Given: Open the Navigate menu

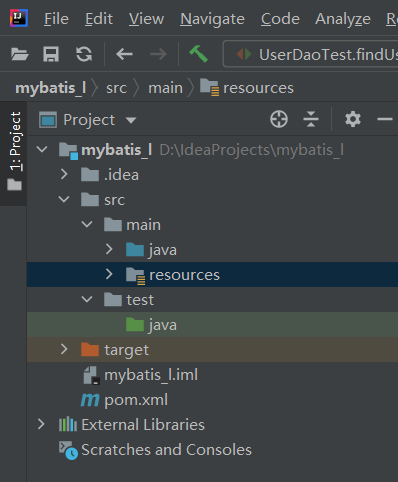Looking at the screenshot, I should pyautogui.click(x=212, y=19).
